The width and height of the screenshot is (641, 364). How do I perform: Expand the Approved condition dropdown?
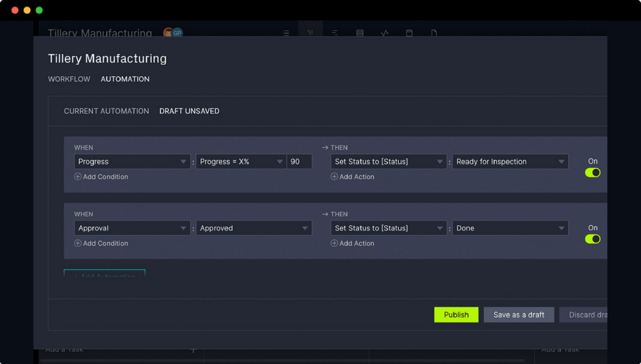pos(254,228)
